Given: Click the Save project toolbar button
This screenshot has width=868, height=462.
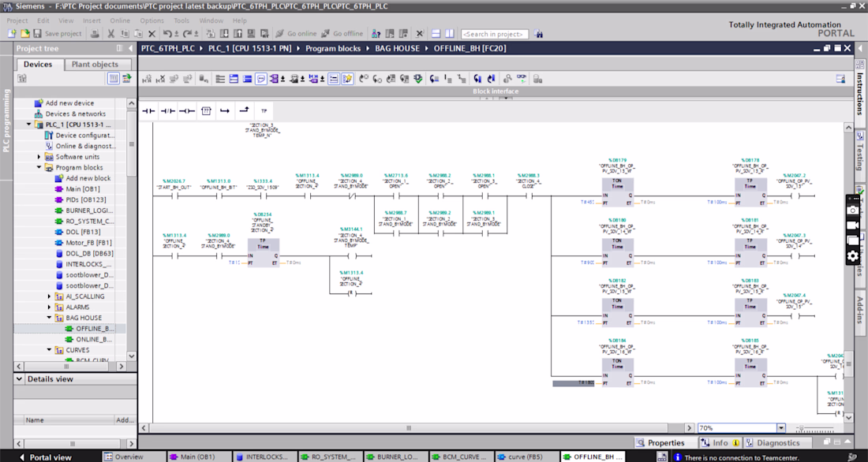Looking at the screenshot, I should pos(58,34).
